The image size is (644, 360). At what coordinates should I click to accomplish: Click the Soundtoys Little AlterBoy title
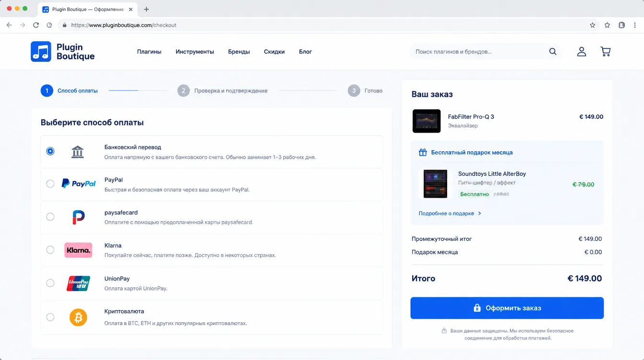click(492, 174)
